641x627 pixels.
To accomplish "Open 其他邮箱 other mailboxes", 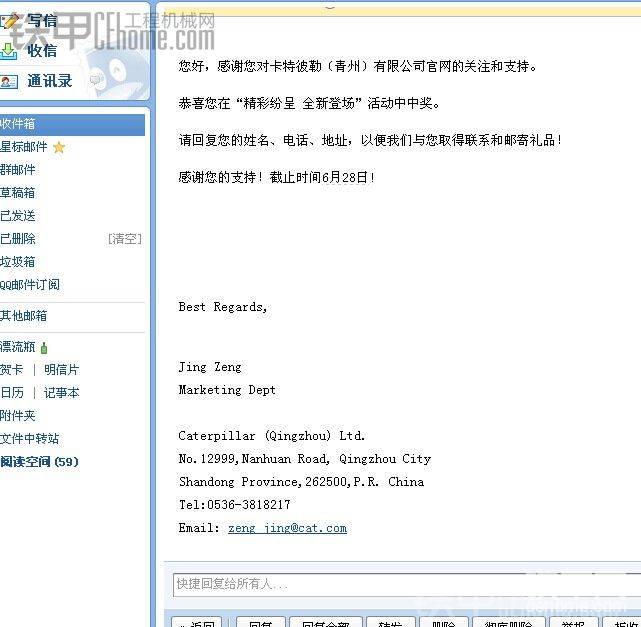I will point(23,316).
